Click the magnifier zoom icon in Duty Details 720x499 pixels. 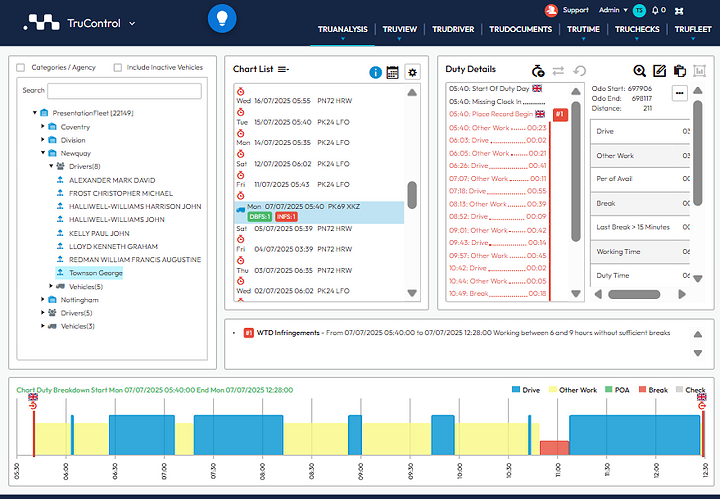coord(639,71)
